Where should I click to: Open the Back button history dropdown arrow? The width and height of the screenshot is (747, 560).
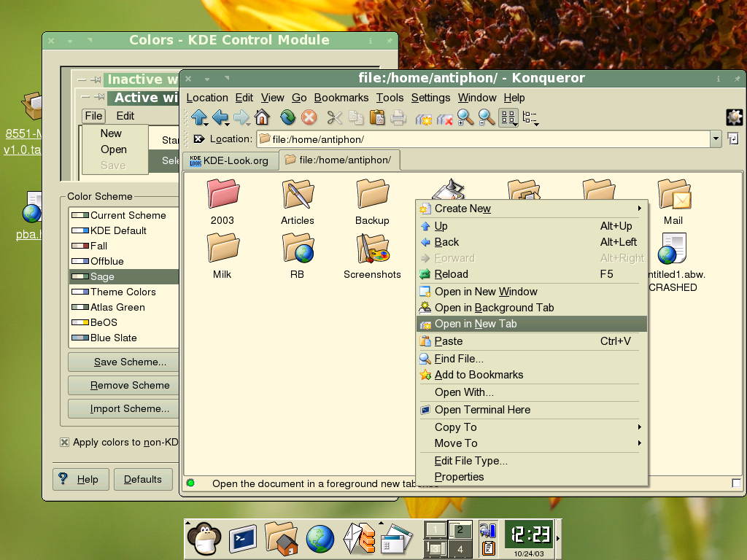[228, 124]
